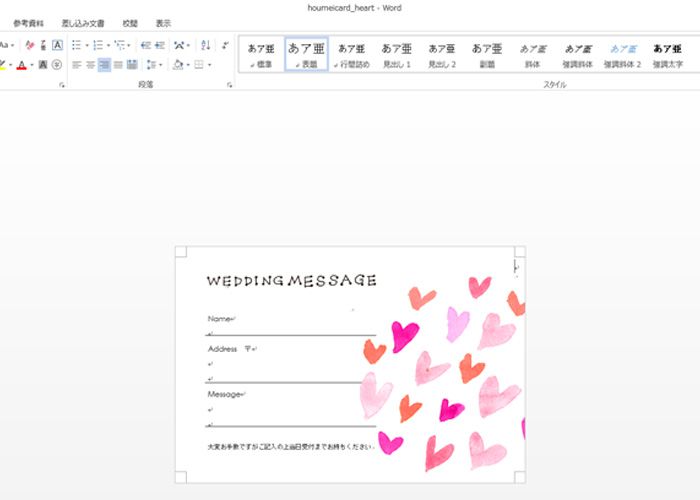
Task: Click the sort icon
Action: pos(206,45)
